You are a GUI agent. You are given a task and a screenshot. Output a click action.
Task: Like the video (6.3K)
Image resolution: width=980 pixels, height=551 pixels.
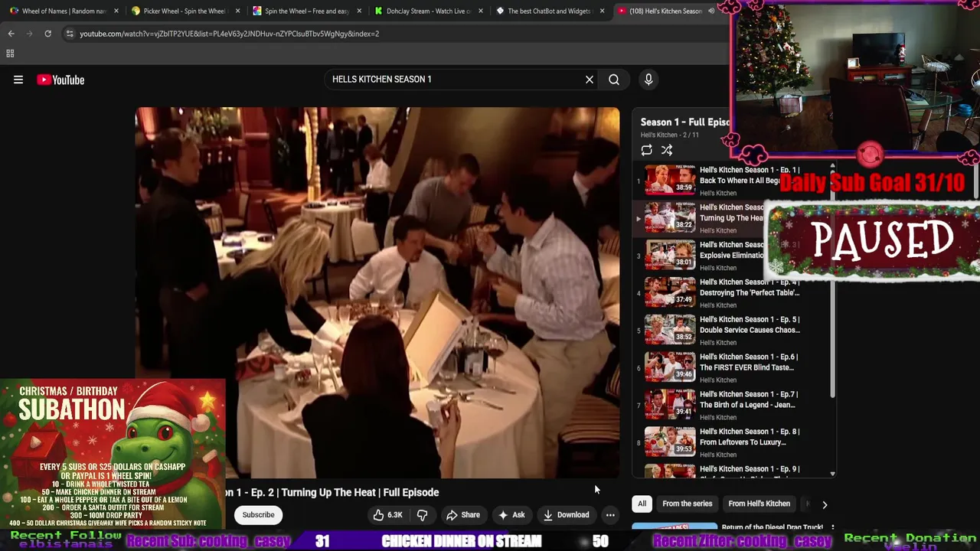[x=388, y=515]
